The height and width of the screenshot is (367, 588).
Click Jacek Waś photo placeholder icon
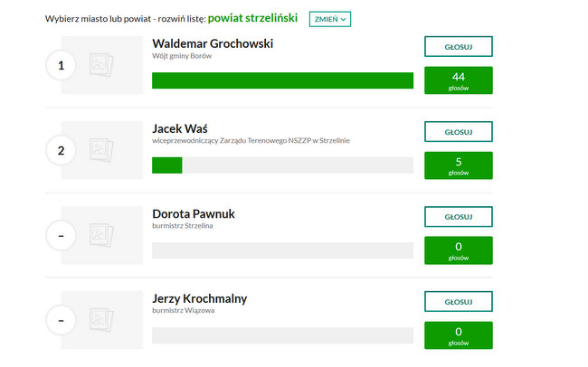pos(101,150)
